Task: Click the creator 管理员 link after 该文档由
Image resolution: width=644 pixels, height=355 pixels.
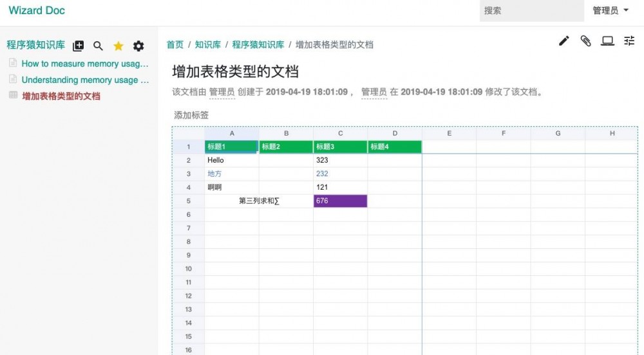Action: tap(222, 92)
